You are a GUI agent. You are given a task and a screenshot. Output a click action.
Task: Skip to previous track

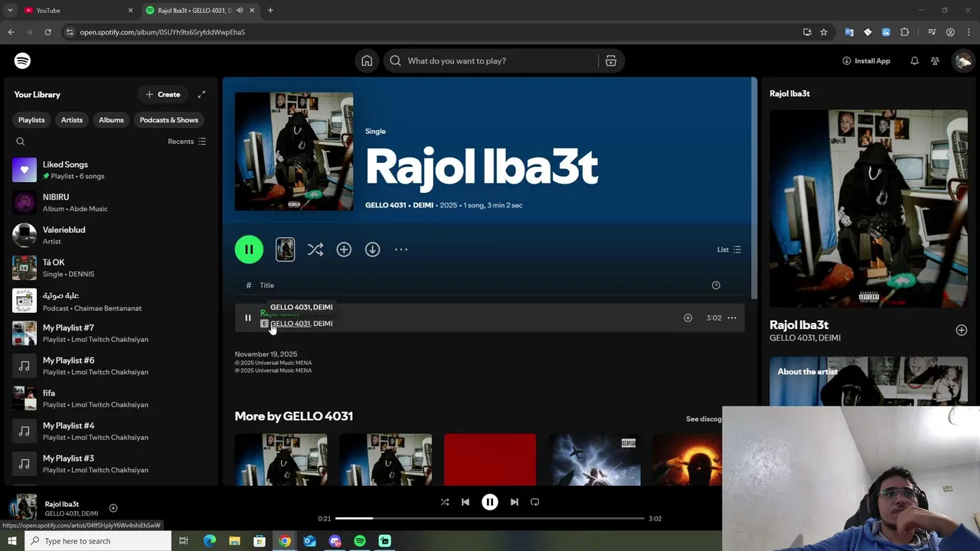[x=465, y=502]
